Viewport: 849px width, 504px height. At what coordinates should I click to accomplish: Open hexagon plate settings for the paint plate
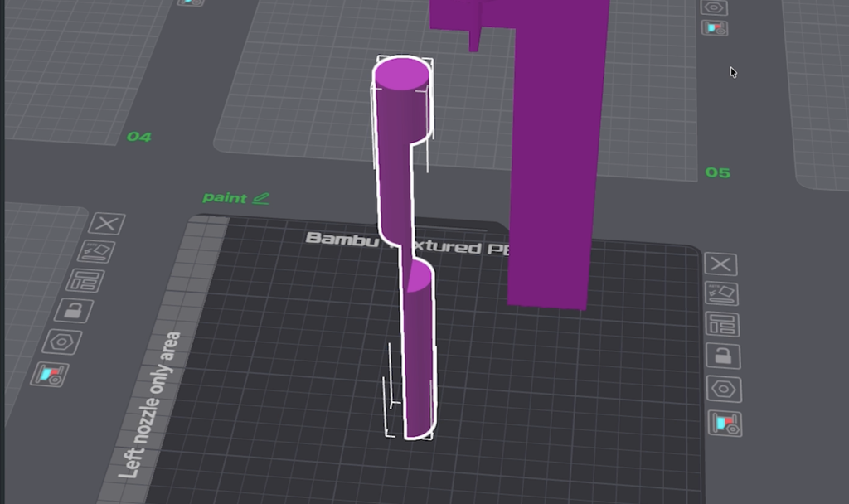(724, 390)
